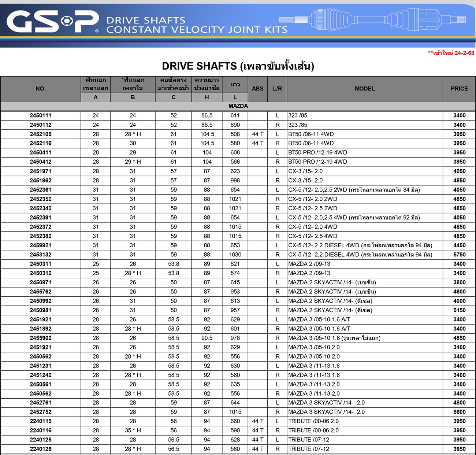Click the 'C' column header cell
The width and height of the screenshot is (476, 455).
[x=174, y=97]
